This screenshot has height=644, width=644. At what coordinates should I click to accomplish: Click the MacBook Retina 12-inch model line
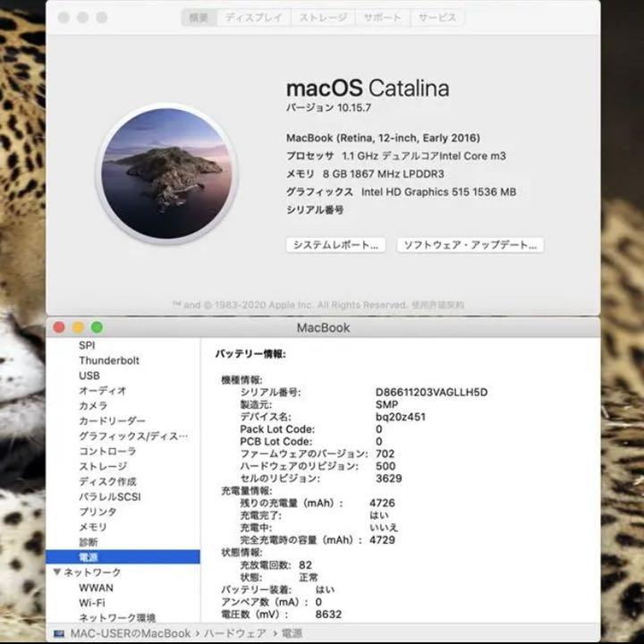click(383, 138)
